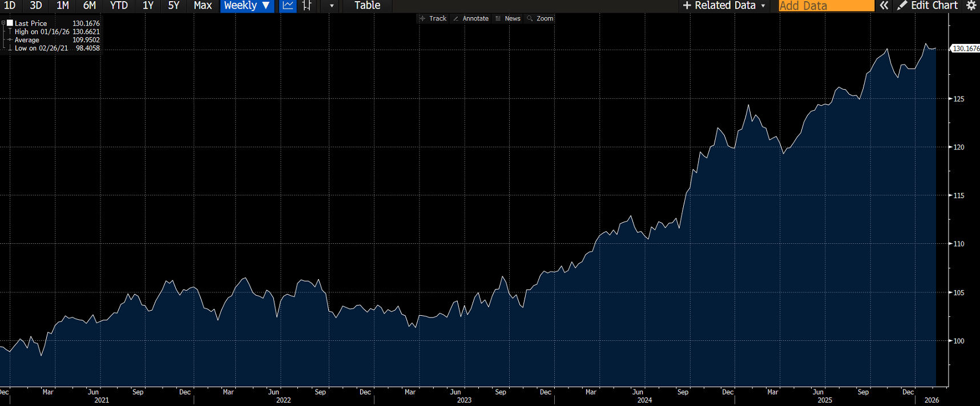The image size is (980, 406).
Task: Open chart settings gear icon
Action: click(971, 6)
